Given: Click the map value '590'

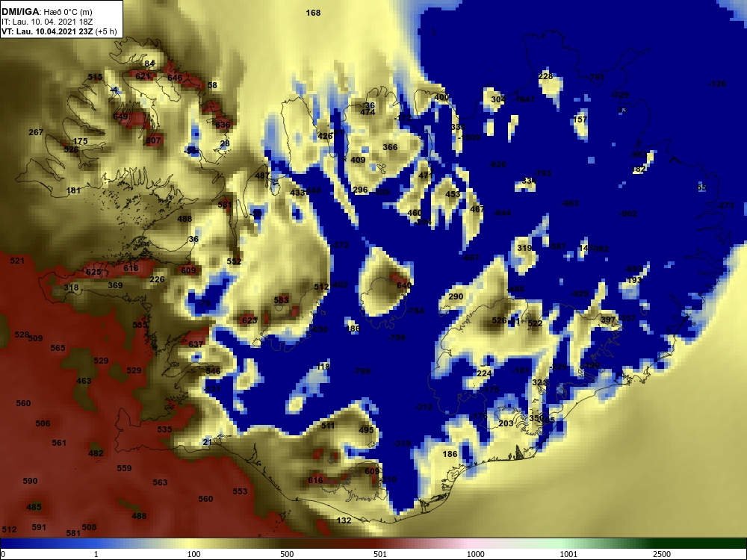Looking at the screenshot, I should pos(30,481).
